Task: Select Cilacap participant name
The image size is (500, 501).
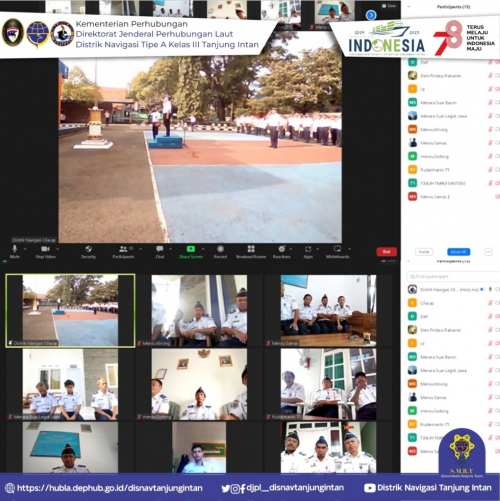Action: click(x=427, y=303)
